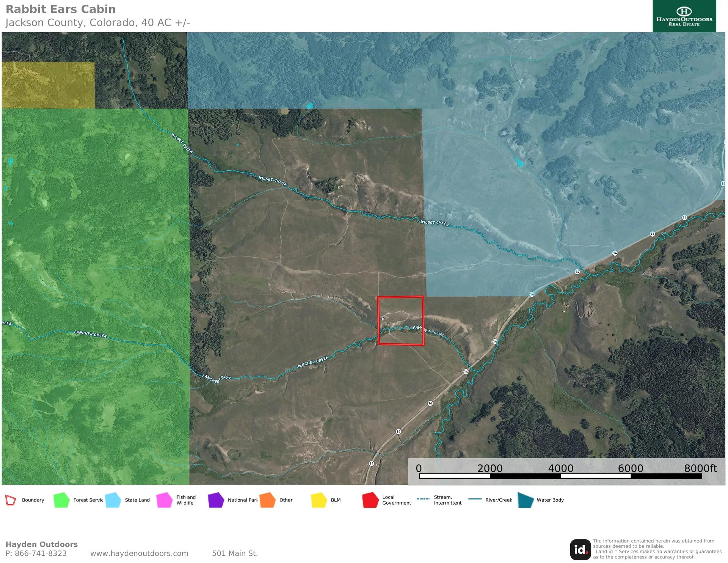Click the red Local Government legend icon

pyautogui.click(x=370, y=500)
